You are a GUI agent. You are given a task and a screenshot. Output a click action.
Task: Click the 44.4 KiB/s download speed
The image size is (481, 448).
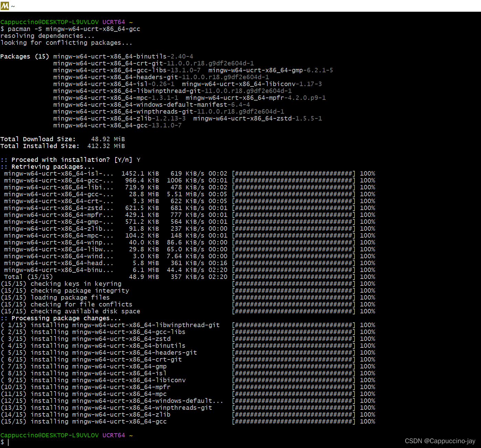tap(185, 270)
